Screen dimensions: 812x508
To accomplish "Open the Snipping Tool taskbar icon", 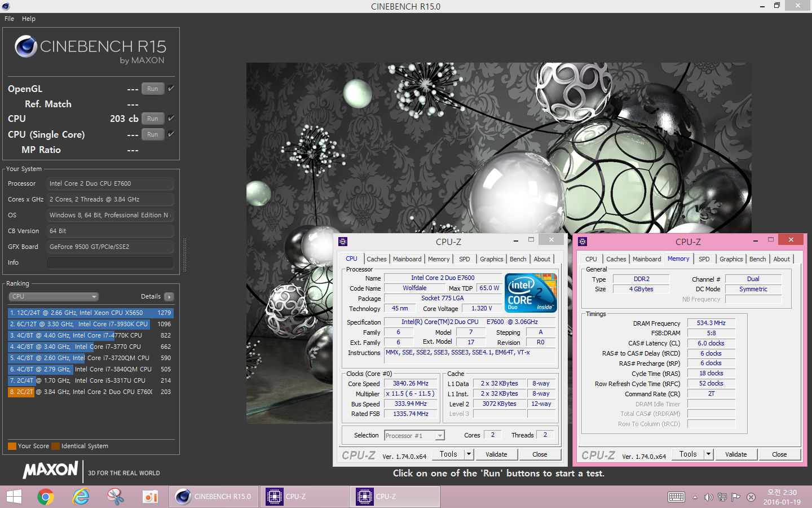I will [116, 497].
